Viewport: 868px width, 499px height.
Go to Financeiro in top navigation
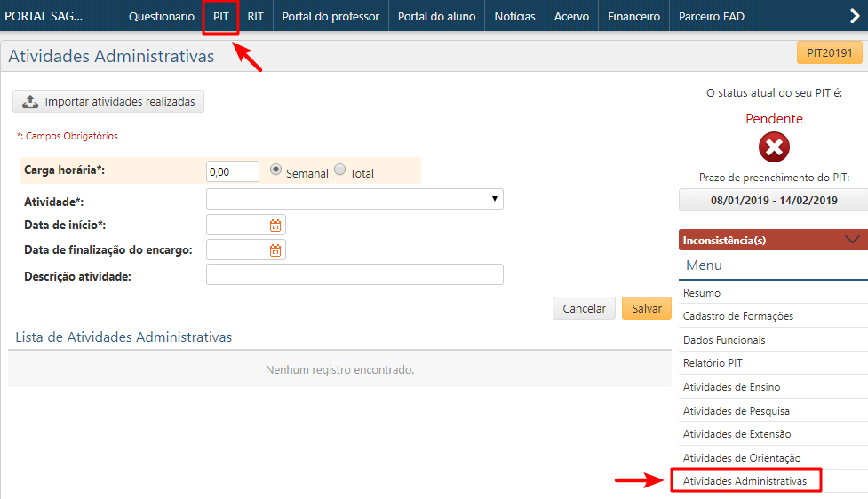click(633, 17)
